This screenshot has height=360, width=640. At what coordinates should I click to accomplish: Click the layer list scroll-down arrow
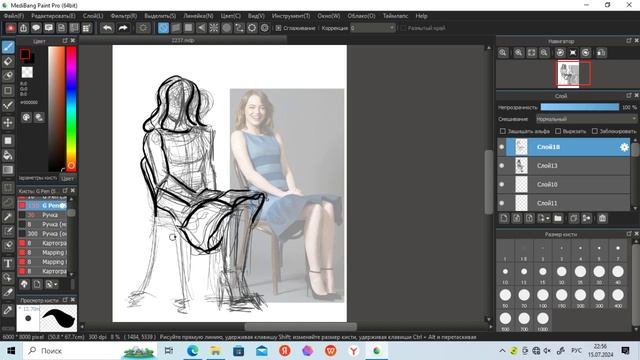pos(635,209)
